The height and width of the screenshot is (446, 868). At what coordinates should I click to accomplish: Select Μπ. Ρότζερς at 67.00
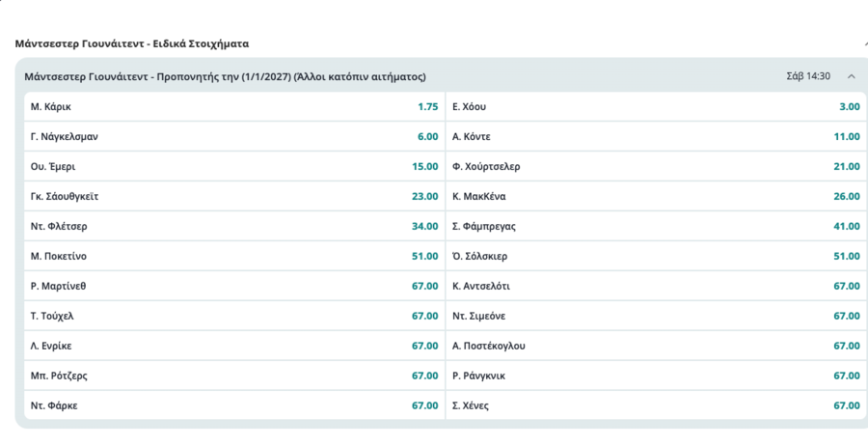click(234, 376)
